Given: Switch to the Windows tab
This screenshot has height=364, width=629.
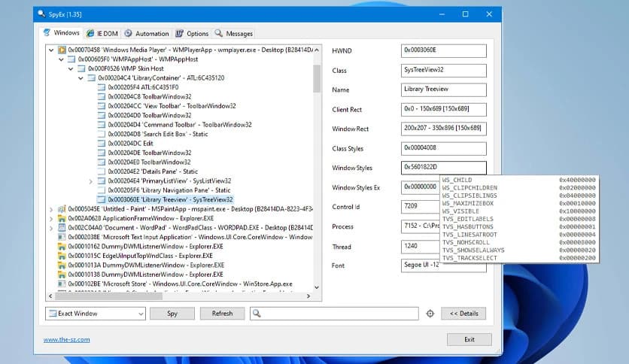Looking at the screenshot, I should pos(62,33).
